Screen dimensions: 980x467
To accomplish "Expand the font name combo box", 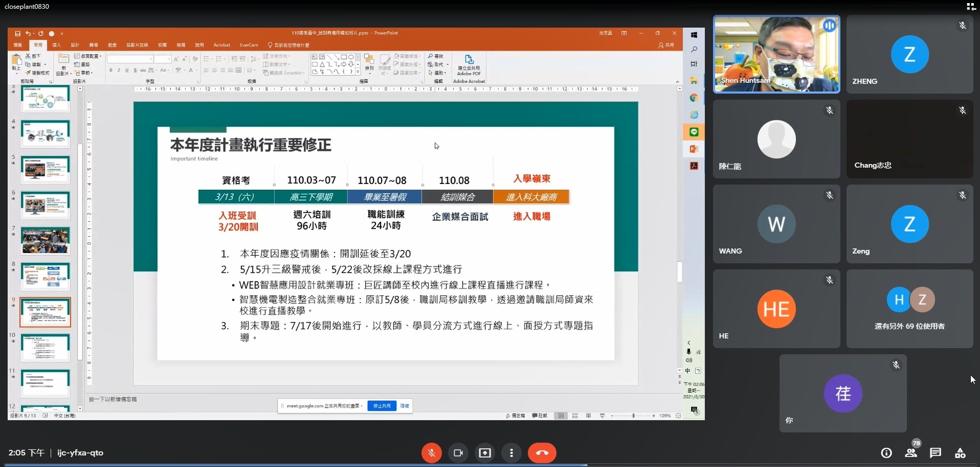I will (x=151, y=59).
